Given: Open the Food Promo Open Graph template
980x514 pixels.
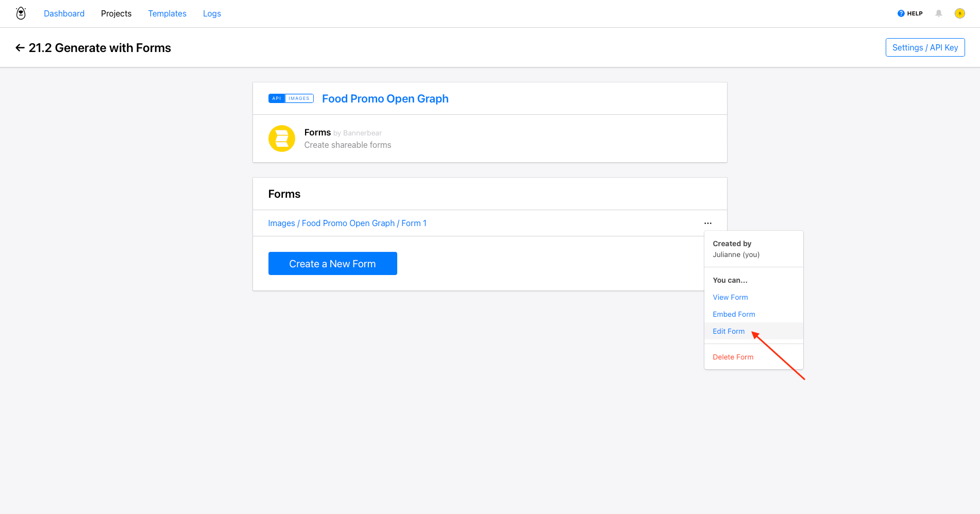Looking at the screenshot, I should coord(385,98).
